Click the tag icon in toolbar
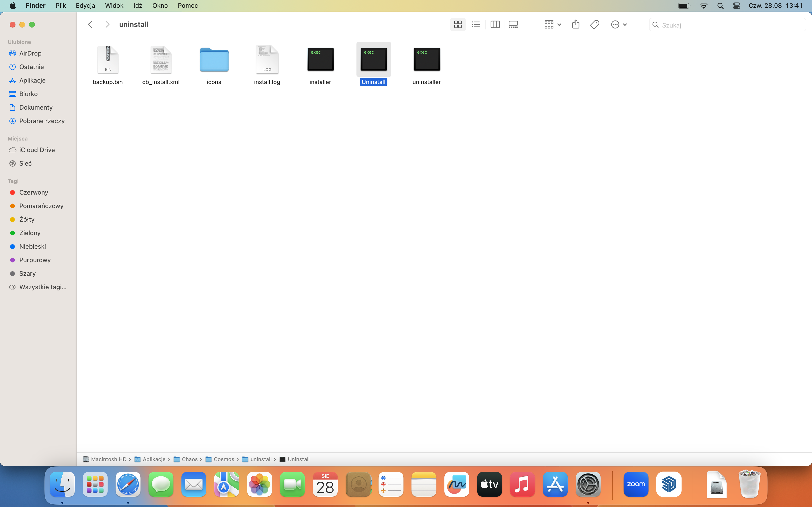Viewport: 812px width, 507px height. (x=594, y=24)
